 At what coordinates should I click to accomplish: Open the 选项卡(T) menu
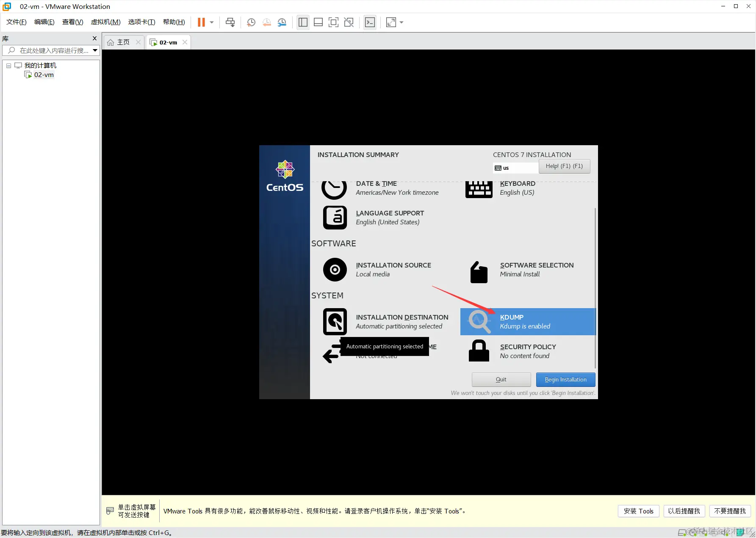(142, 22)
